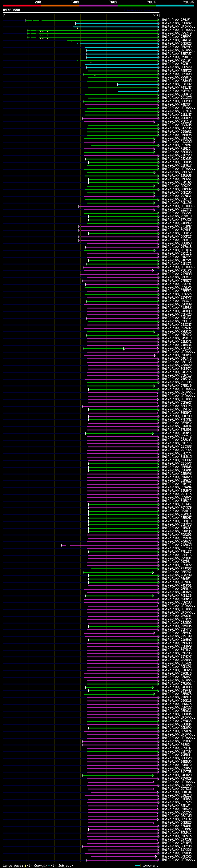The image size is (197, 868).
Task: Click the UniRef100_B5F4T5 label
Action: (x=177, y=629)
